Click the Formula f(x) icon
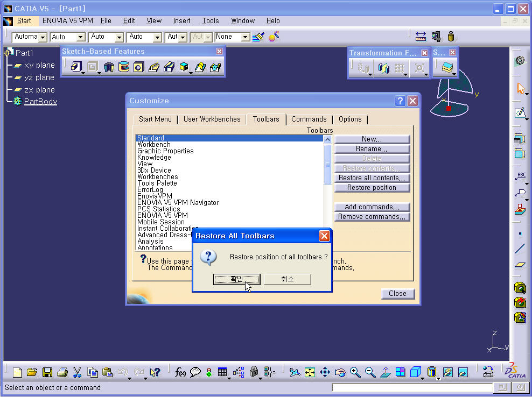This screenshot has height=397, width=532. [180, 372]
